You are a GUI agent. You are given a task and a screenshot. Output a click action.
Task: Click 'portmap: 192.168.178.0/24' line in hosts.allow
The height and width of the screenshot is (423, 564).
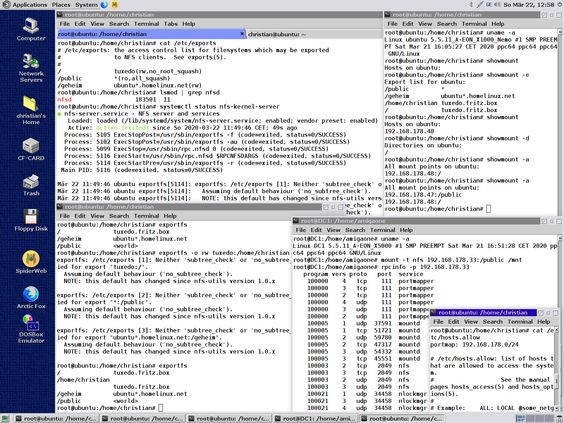pyautogui.click(x=474, y=344)
